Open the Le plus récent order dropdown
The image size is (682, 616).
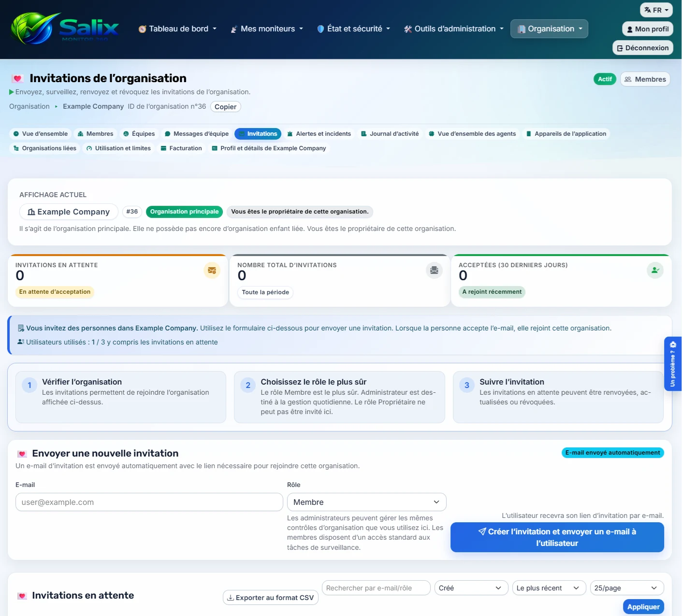point(549,588)
